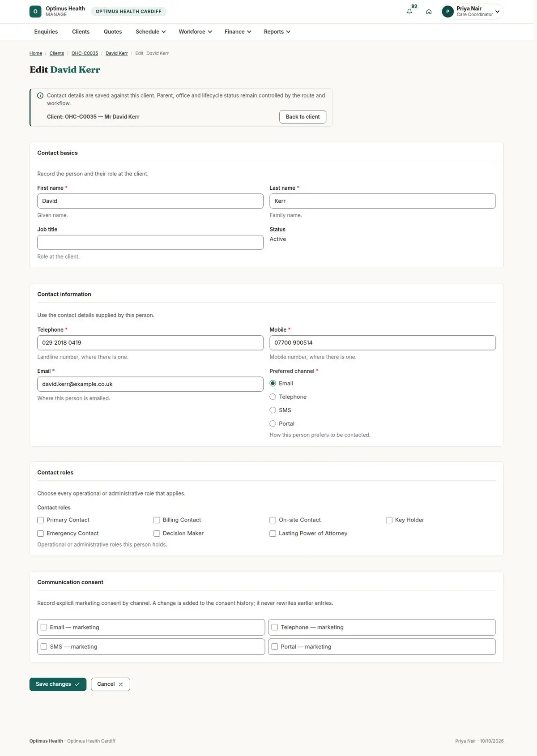The width and height of the screenshot is (537, 756).
Task: Open the notifications bell icon
Action: click(x=409, y=12)
